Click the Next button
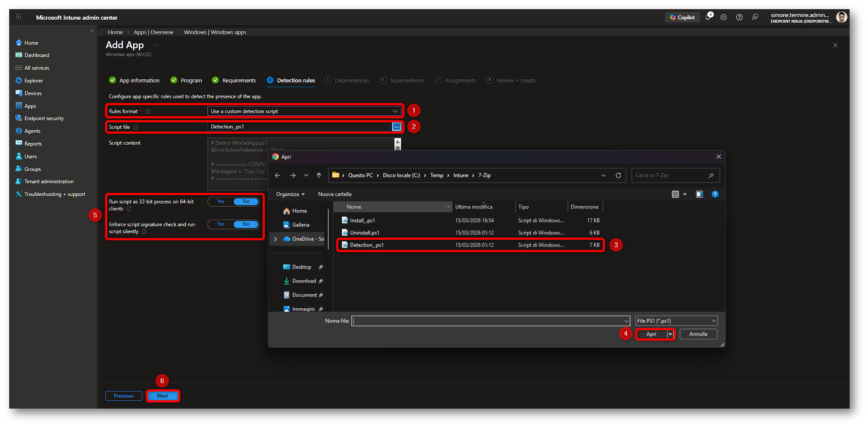The width and height of the screenshot is (868, 427). pyautogui.click(x=162, y=396)
